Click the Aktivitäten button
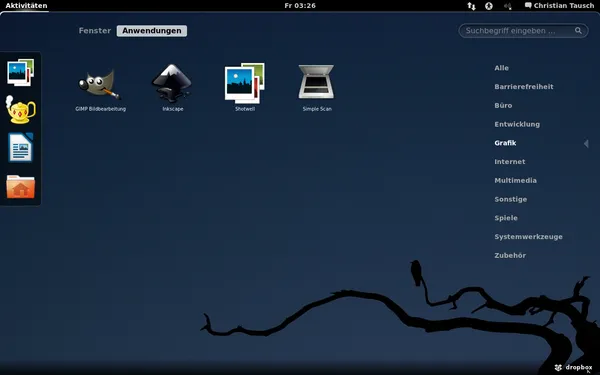600x375 pixels. [x=26, y=5]
